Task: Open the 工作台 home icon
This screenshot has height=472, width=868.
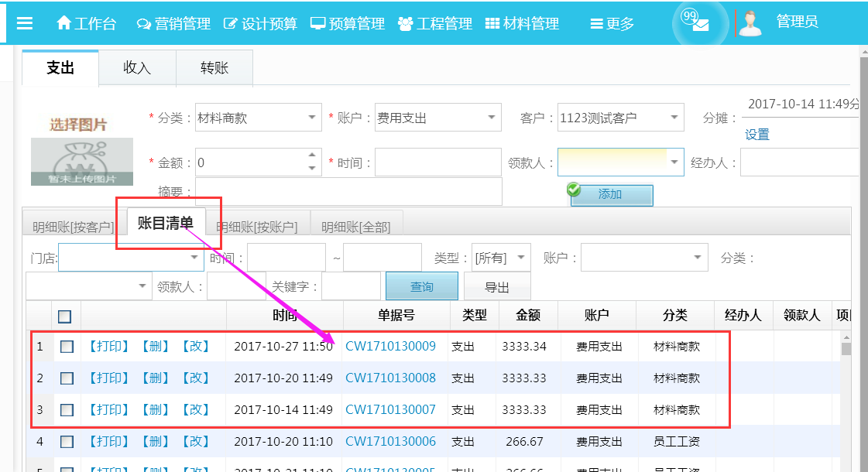Action: pyautogui.click(x=64, y=23)
